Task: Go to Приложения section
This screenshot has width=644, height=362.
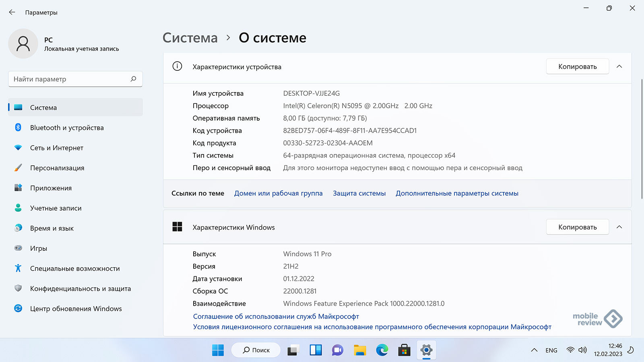Action: [x=76, y=188]
